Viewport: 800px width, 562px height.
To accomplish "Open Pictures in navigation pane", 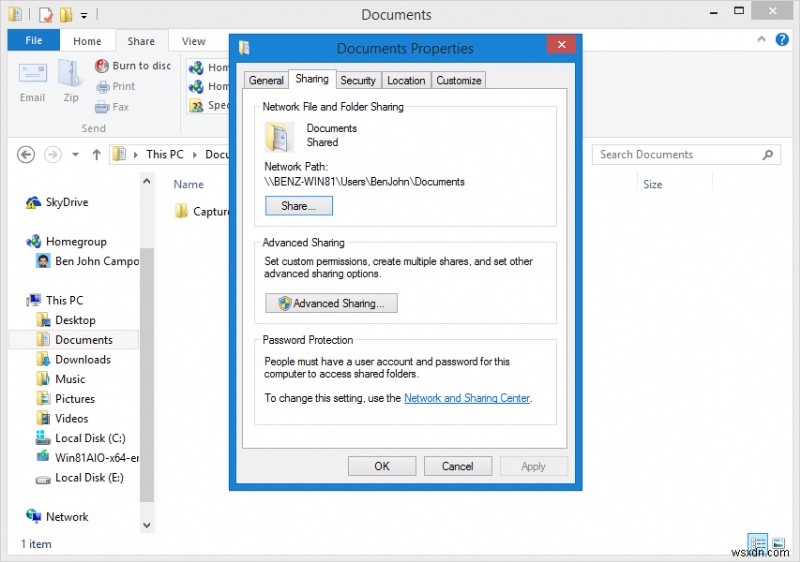I will 65,399.
